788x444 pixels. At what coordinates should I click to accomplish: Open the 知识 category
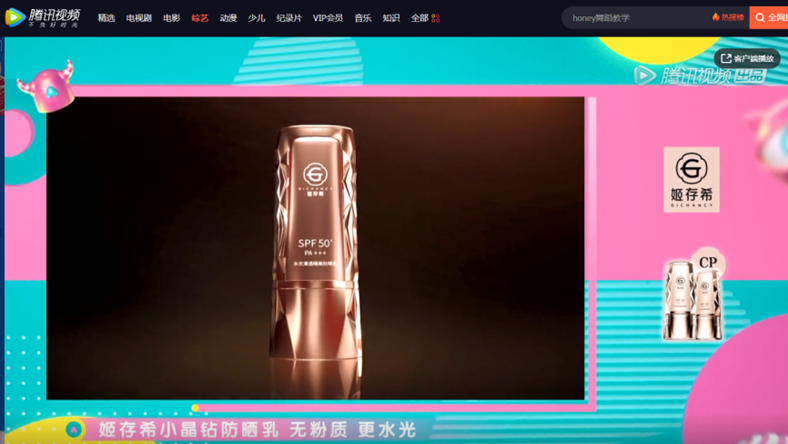[391, 18]
